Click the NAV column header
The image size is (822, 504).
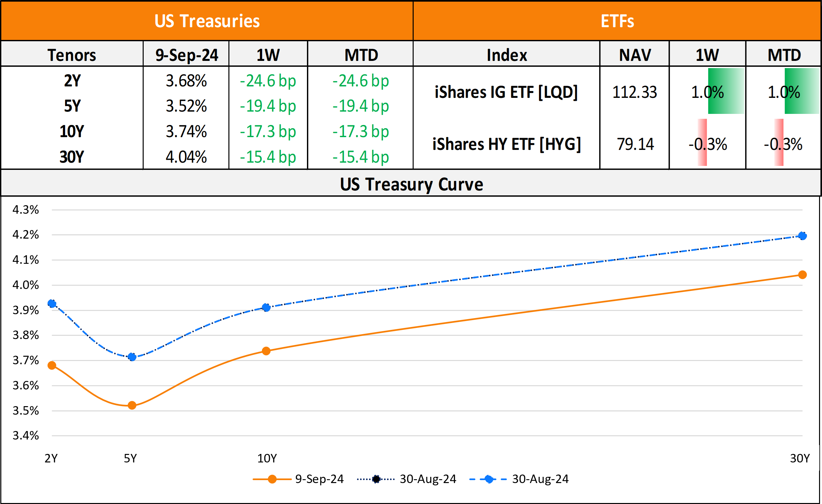pos(635,55)
